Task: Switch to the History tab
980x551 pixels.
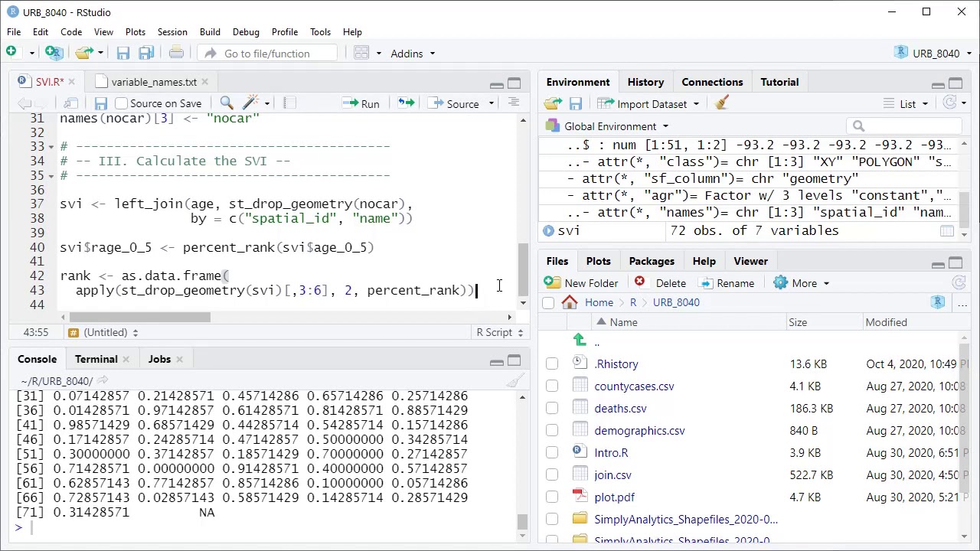Action: point(645,82)
